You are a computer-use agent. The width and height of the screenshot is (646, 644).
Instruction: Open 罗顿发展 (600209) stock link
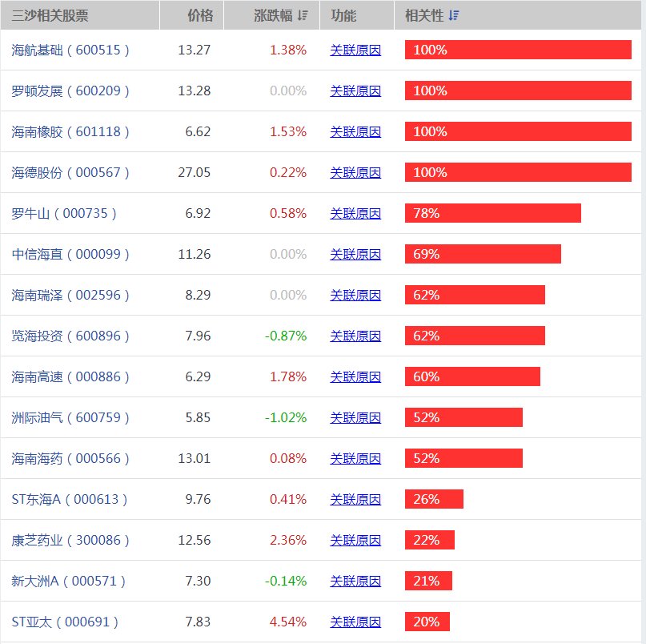[70, 91]
